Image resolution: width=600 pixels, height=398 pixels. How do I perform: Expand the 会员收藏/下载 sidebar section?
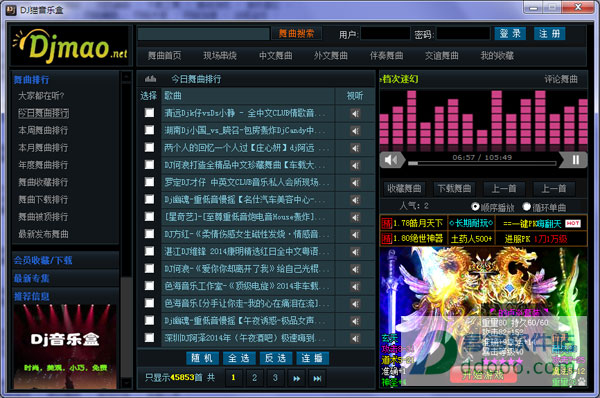43,260
